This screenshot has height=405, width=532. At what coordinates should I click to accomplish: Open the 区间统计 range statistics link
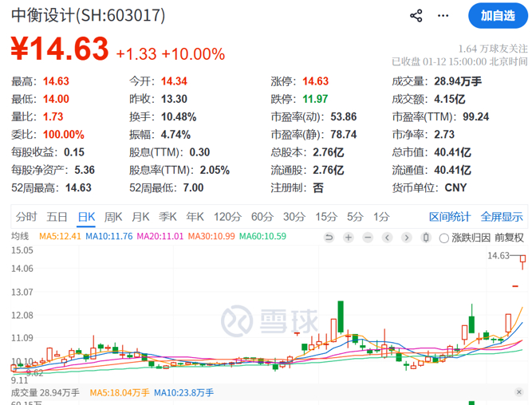pos(450,217)
